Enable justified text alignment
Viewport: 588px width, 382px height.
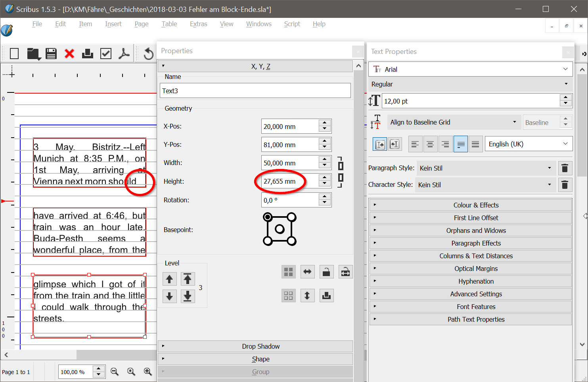click(x=460, y=144)
